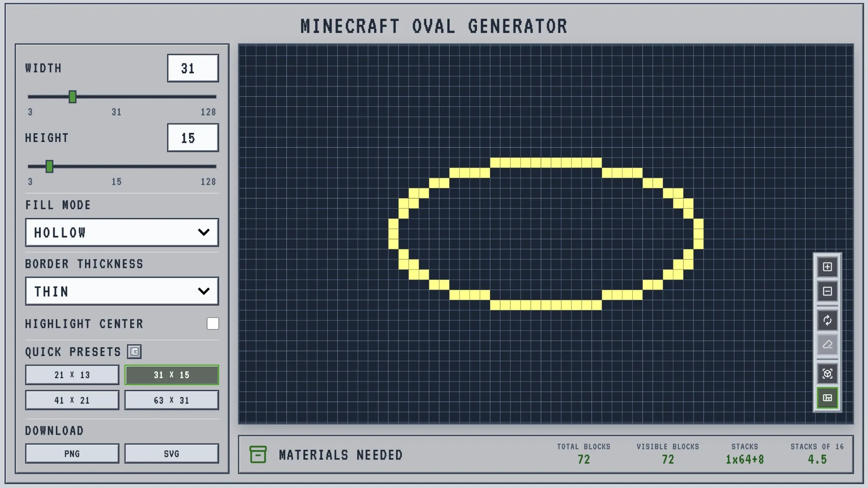Click the zoom out icon on canvas toolbar
The image size is (868, 488).
point(827,291)
